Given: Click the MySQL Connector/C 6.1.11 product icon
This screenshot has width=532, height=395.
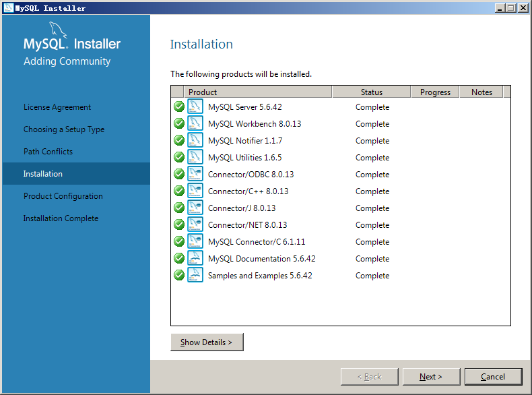Looking at the screenshot, I should (x=195, y=241).
